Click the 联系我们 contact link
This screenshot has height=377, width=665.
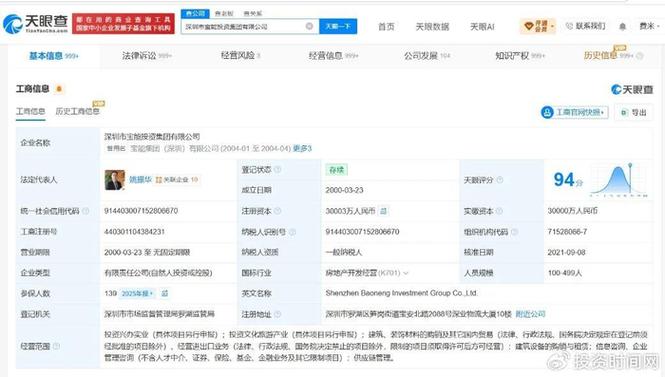click(586, 26)
